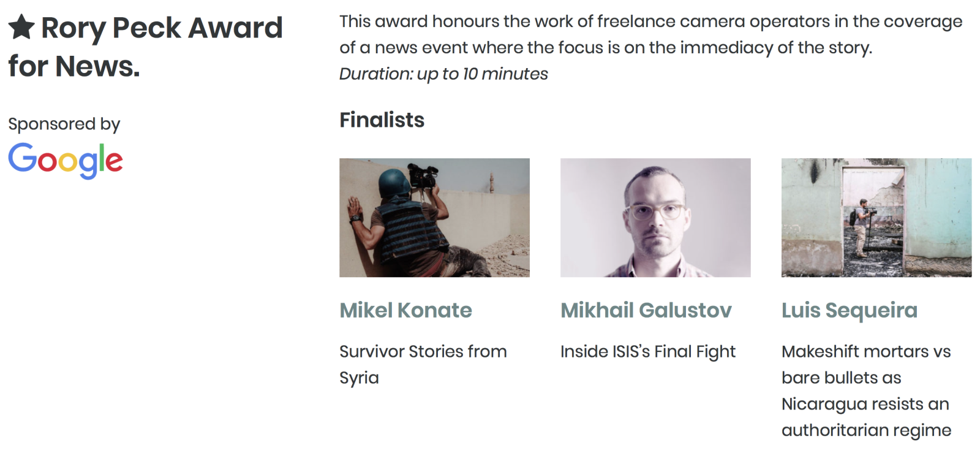This screenshot has width=980, height=461.
Task: Click the Finalists heading
Action: coord(382,120)
